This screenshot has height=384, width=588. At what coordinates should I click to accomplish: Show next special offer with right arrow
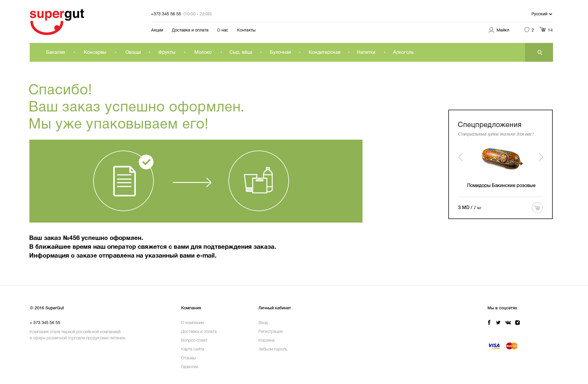tap(541, 157)
